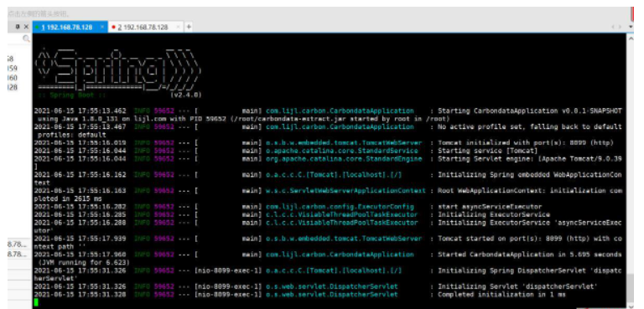
Task: Click 'Initializing Servlet 'dispatcherServlet'' message
Action: (x=517, y=286)
